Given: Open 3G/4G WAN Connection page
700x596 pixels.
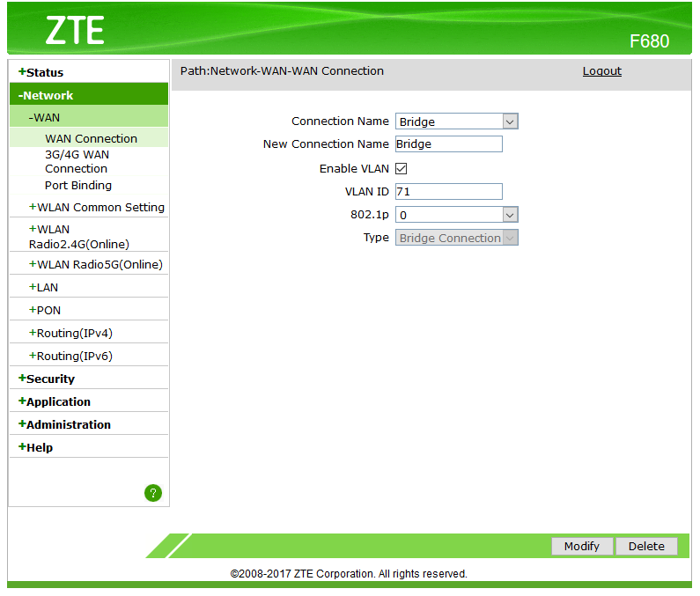Looking at the screenshot, I should 77,162.
